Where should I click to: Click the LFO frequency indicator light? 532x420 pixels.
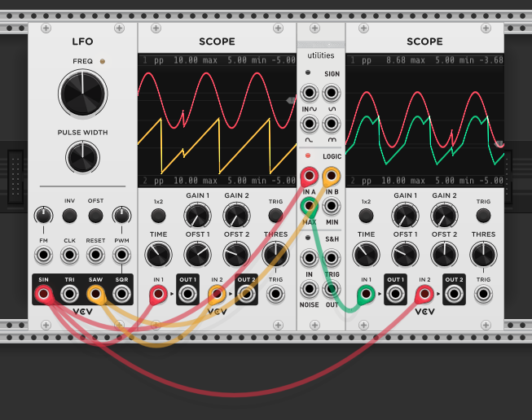click(103, 61)
